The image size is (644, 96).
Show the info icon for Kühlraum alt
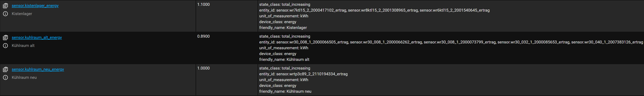[5, 46]
